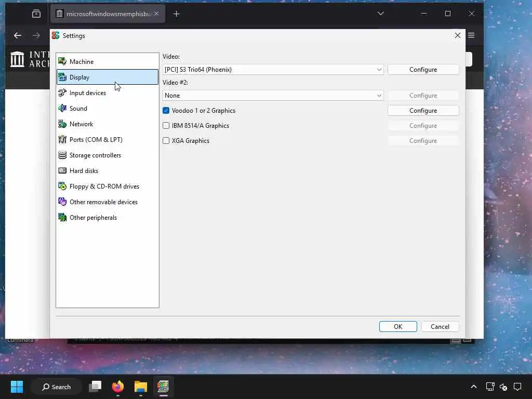Click the browser back arrow
This screenshot has height=399, width=532.
18,35
